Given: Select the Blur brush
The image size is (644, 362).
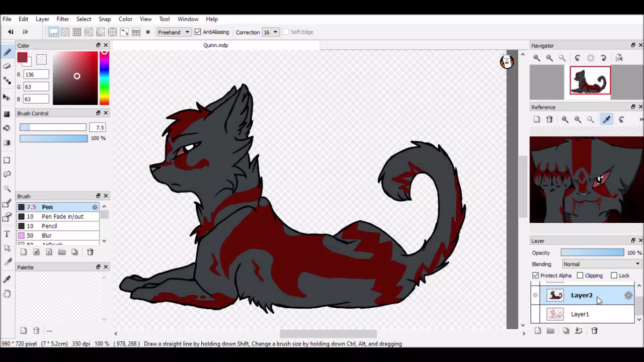Looking at the screenshot, I should click(x=58, y=236).
